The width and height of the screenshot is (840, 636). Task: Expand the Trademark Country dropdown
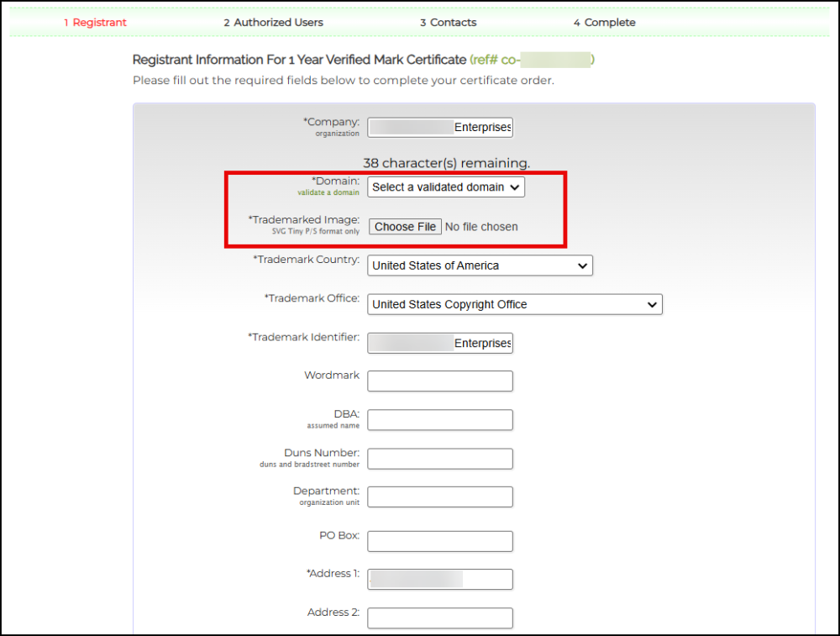(480, 265)
